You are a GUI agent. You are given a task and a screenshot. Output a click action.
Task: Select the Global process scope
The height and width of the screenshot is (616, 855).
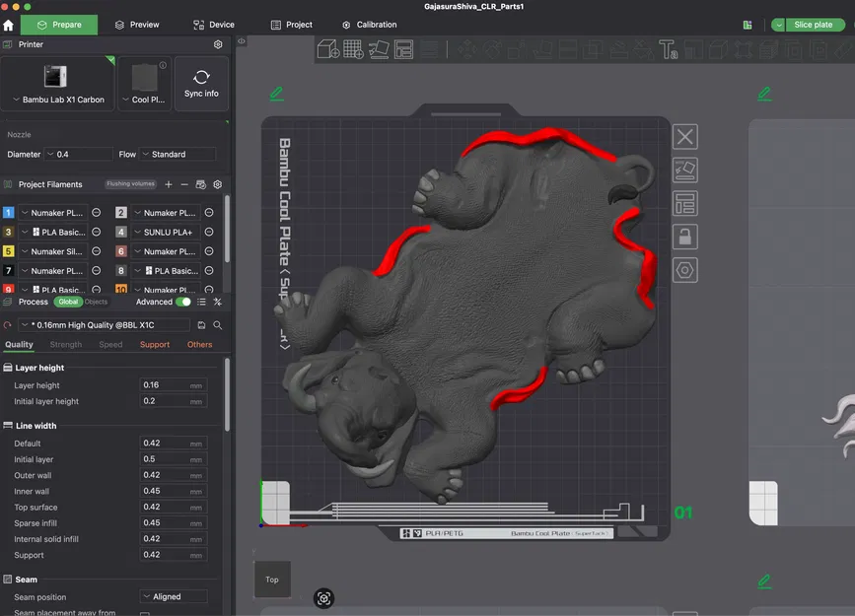(68, 302)
